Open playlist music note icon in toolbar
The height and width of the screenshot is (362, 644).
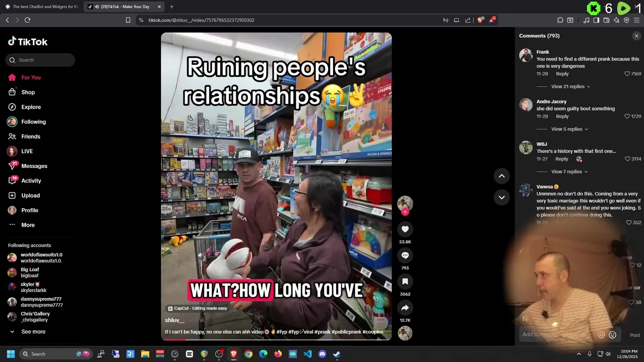586,20
